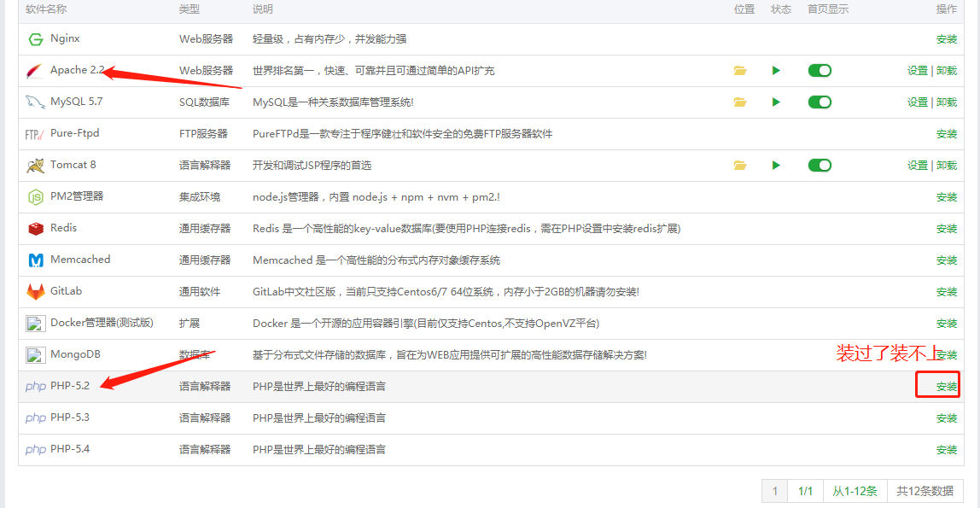Click the 首页显示 column header
This screenshot has height=508, width=980.
(828, 9)
